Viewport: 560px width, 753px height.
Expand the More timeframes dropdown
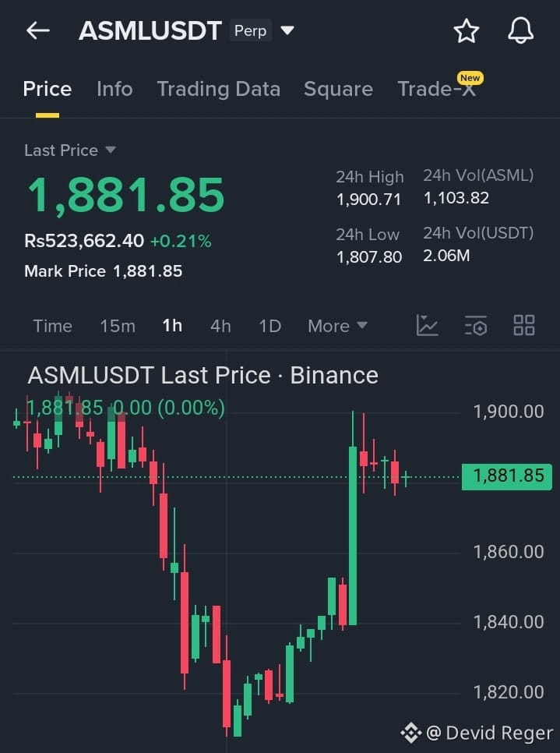pyautogui.click(x=337, y=326)
